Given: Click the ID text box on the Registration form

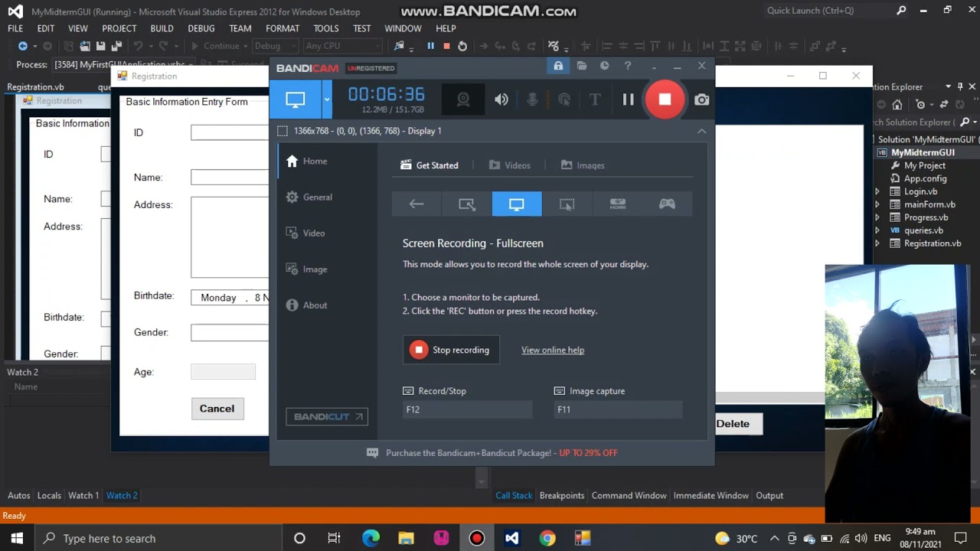Looking at the screenshot, I should pyautogui.click(x=230, y=132).
